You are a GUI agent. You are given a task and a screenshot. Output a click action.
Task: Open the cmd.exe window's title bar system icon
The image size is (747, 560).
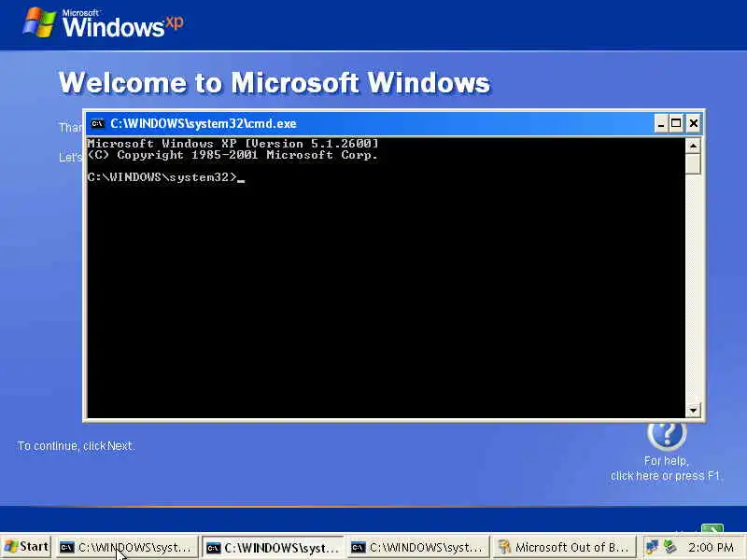[x=98, y=124]
